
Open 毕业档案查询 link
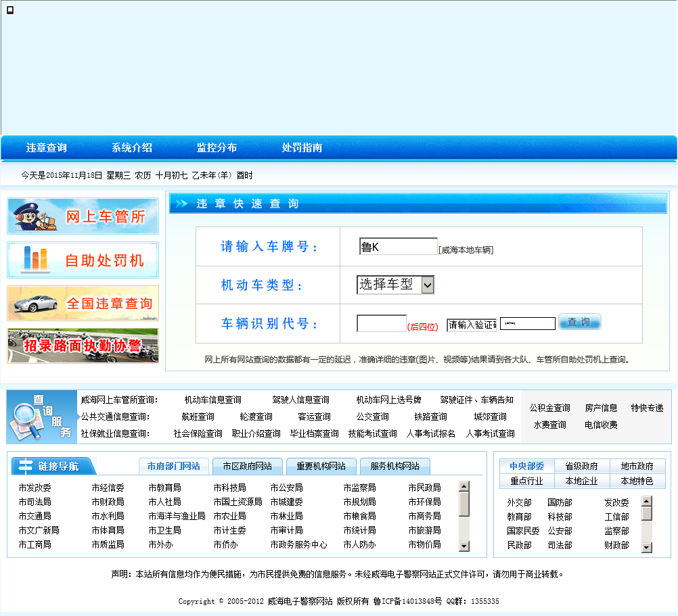tap(315, 433)
